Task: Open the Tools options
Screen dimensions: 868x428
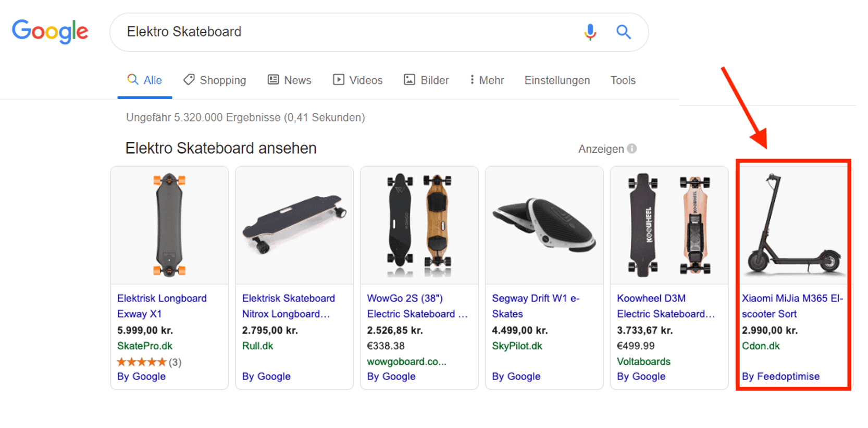Action: click(623, 80)
